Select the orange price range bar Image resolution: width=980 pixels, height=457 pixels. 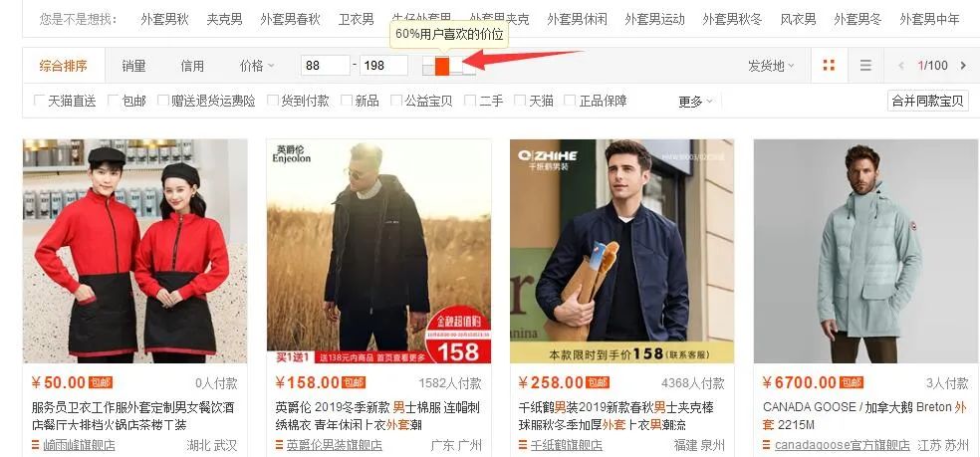(442, 66)
